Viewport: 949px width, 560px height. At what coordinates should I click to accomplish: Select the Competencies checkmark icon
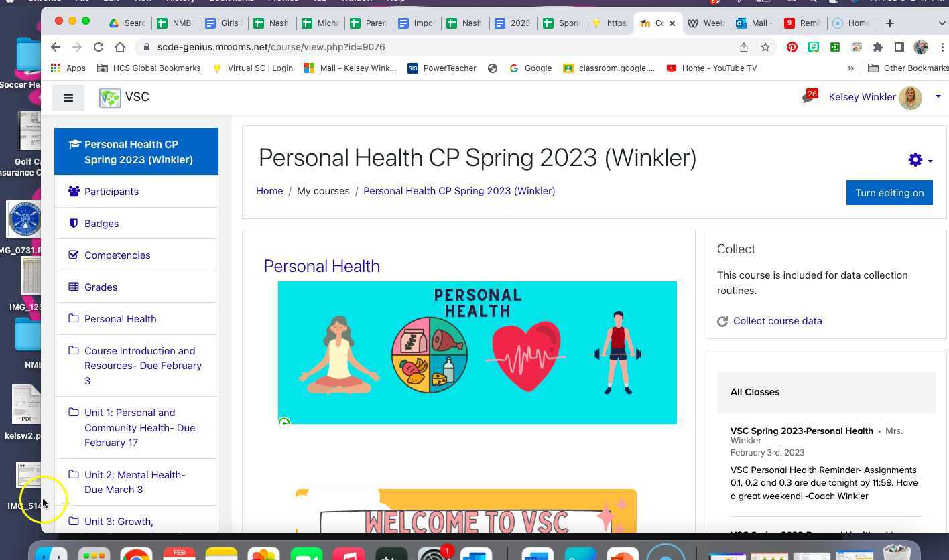(73, 255)
